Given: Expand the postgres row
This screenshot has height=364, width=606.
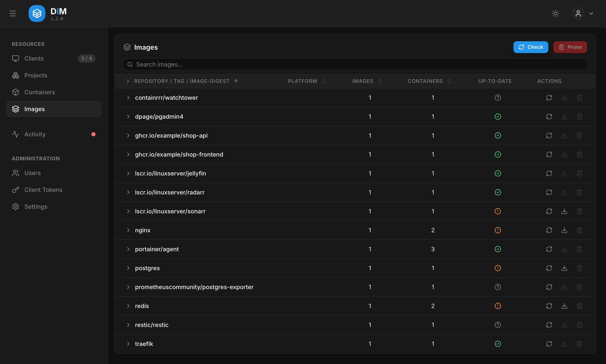Looking at the screenshot, I should click(128, 268).
